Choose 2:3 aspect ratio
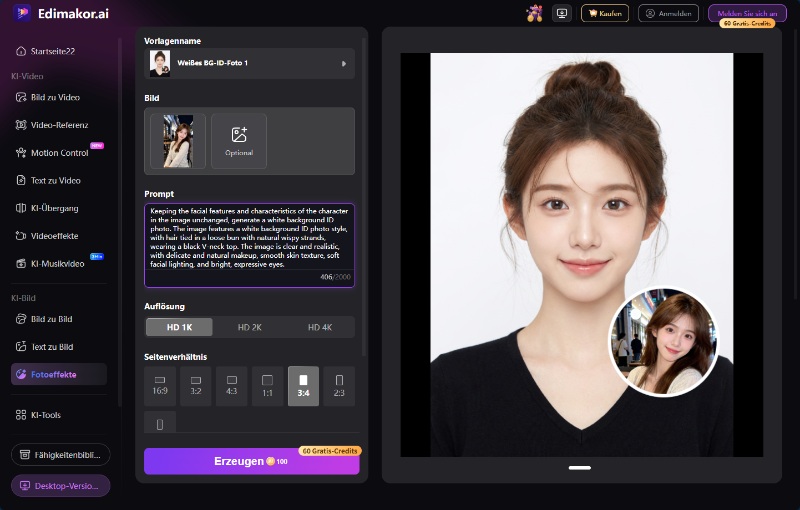800x510 pixels. 339,386
